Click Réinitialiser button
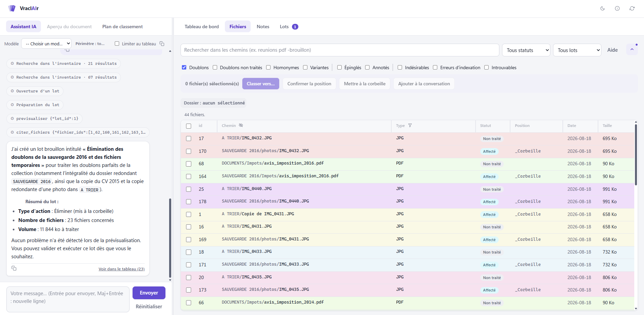The height and width of the screenshot is (315, 644). tap(149, 307)
